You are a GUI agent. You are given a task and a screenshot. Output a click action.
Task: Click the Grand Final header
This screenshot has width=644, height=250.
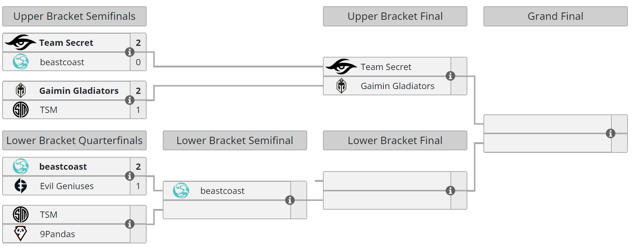tap(555, 16)
